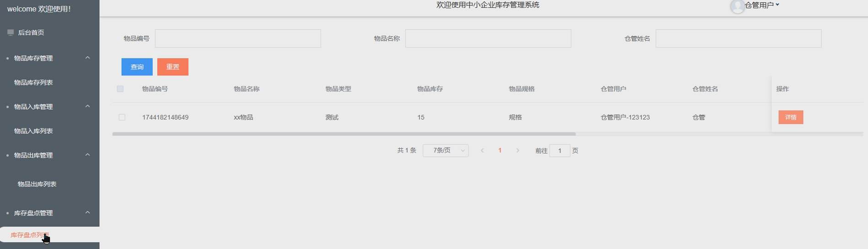Viewport: 868px width, 249px height.
Task: Collapse the 物品出库管理 menu chevron
Action: point(87,155)
